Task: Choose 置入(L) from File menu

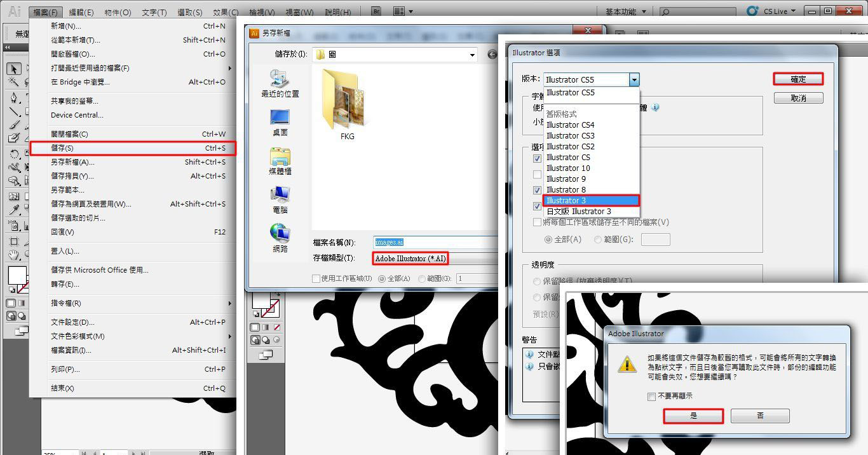Action: (133, 251)
